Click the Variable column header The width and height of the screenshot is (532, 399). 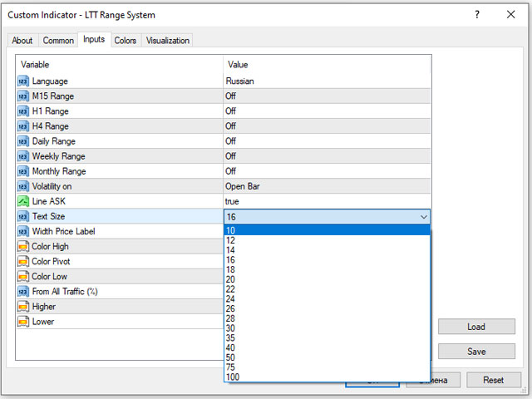pos(120,65)
